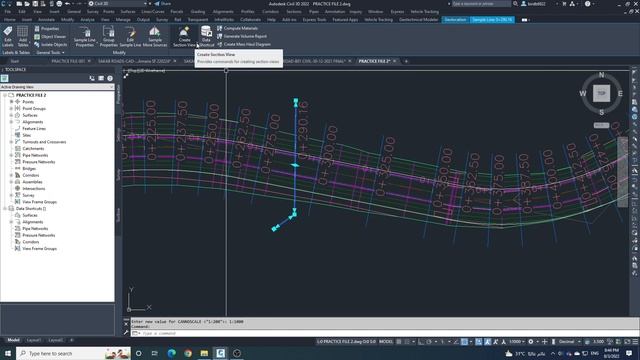Toggle the grid display in status bar
This screenshot has width=640, height=360.
399,342
